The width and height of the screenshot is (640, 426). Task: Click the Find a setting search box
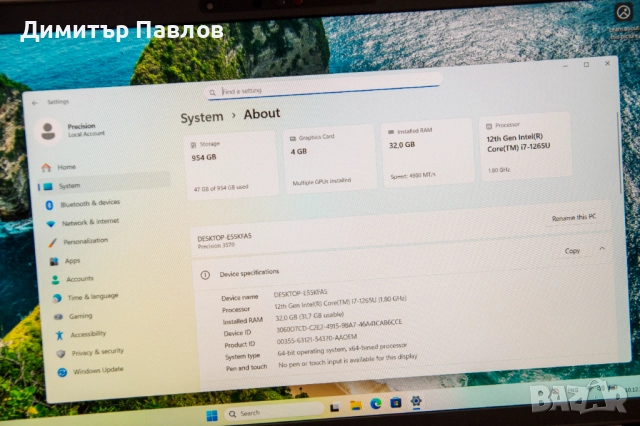click(x=323, y=86)
